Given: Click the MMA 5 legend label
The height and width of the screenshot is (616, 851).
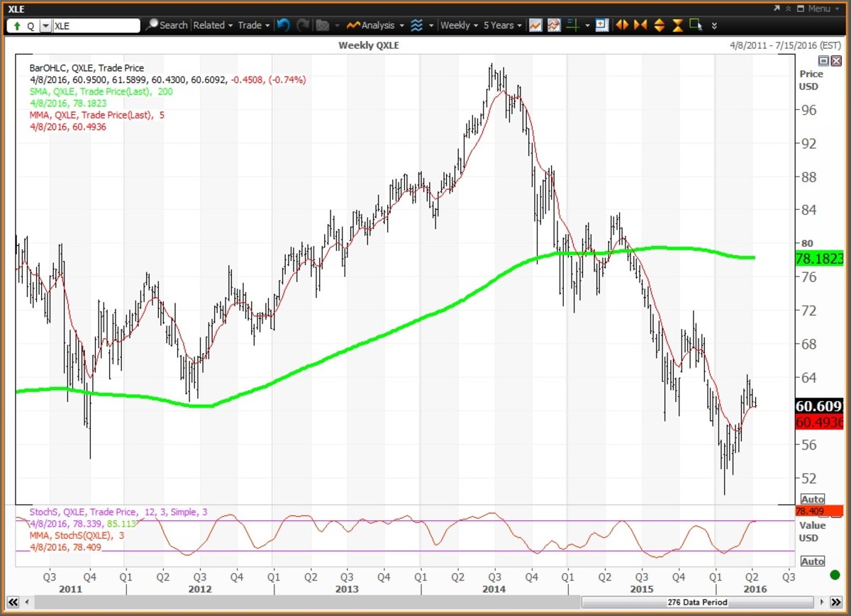Looking at the screenshot, I should [96, 114].
